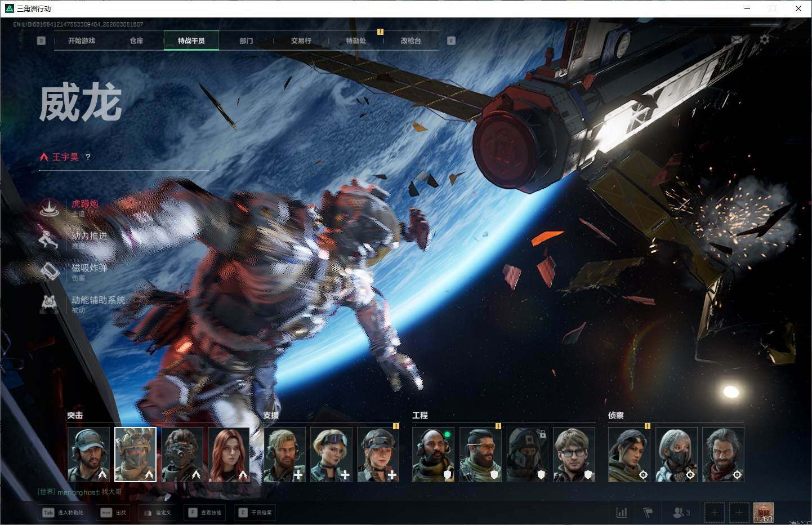This screenshot has height=525, width=812.
Task: Select the 磁吸炸弹 skill icon
Action: (50, 272)
